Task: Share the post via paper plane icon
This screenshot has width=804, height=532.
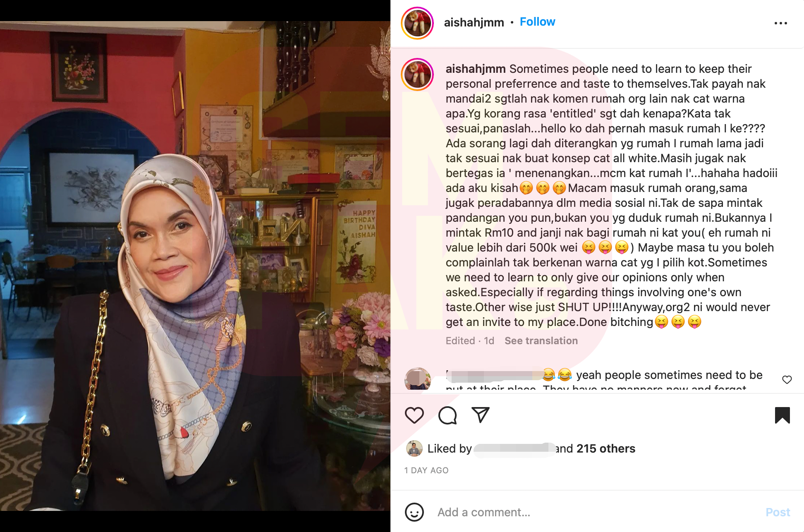Action: 480,415
